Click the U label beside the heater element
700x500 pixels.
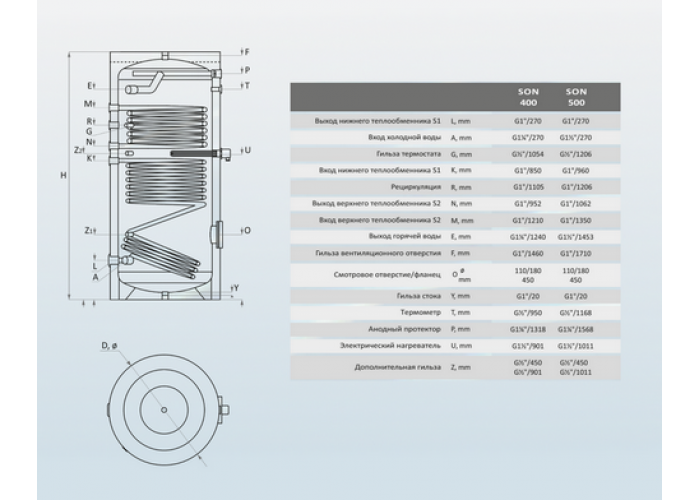(x=247, y=150)
